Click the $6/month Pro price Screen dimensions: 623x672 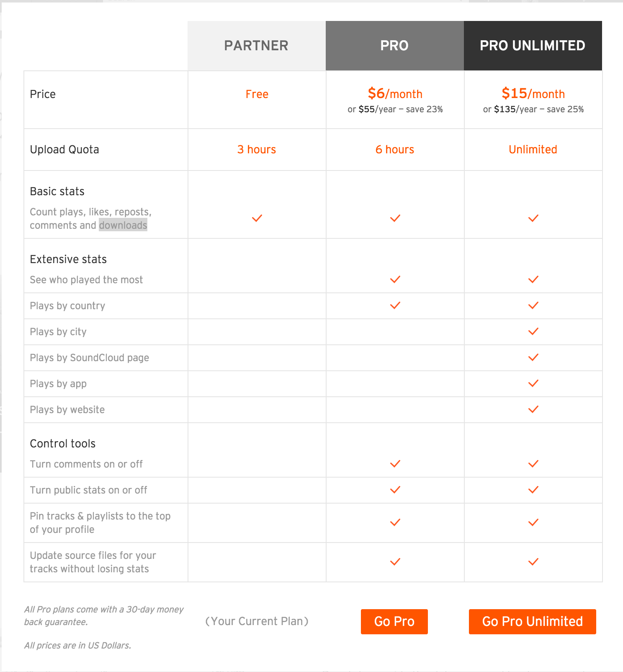pos(395,93)
